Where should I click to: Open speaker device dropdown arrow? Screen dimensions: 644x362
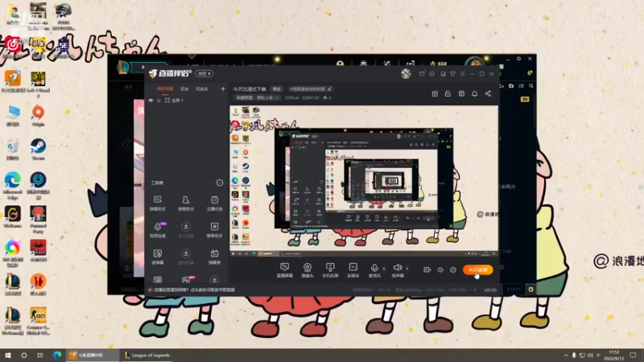tap(407, 269)
